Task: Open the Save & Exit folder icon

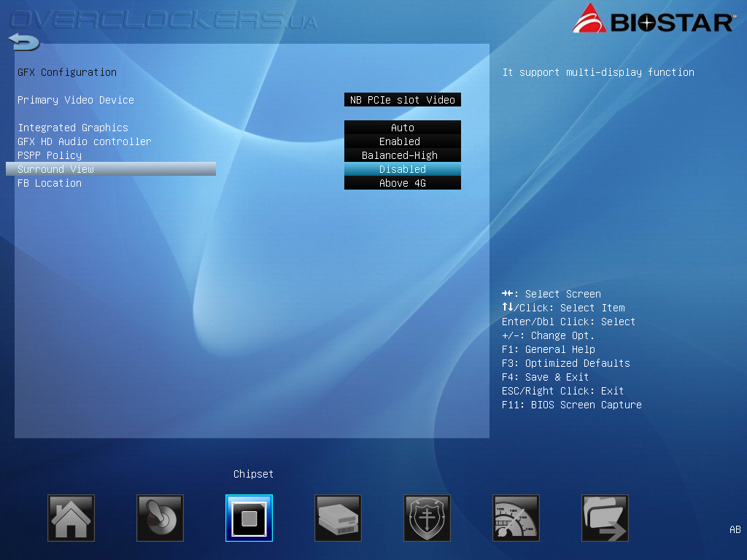Action: [605, 518]
